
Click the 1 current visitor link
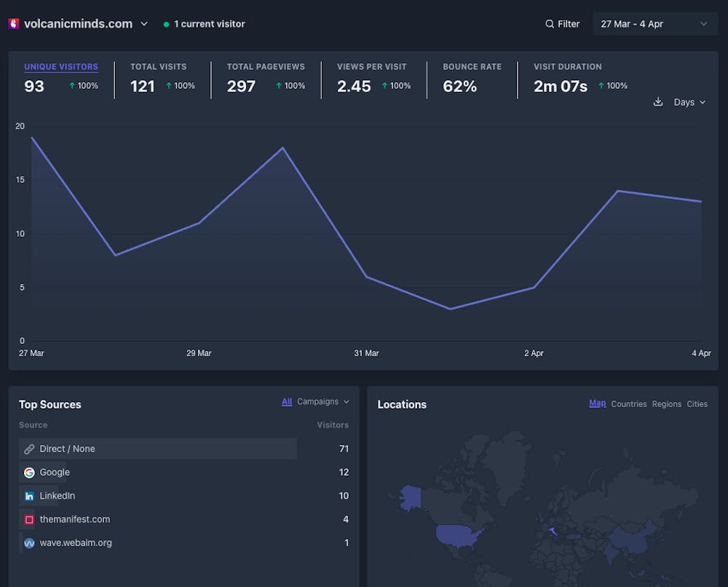(x=209, y=24)
